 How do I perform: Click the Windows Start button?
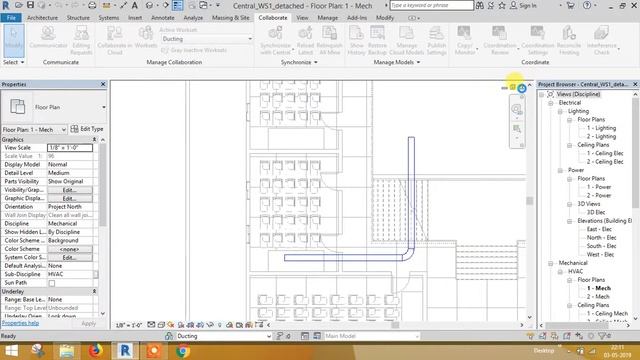pos(11,351)
